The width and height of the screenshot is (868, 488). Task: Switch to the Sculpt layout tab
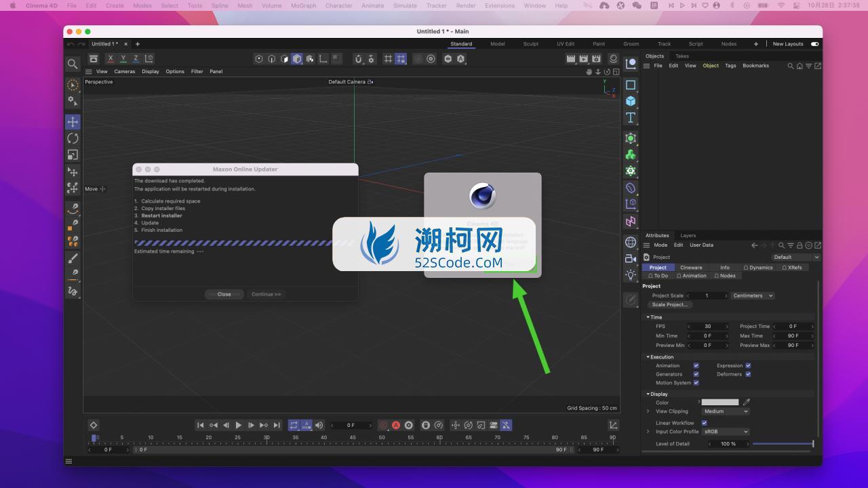[531, 44]
